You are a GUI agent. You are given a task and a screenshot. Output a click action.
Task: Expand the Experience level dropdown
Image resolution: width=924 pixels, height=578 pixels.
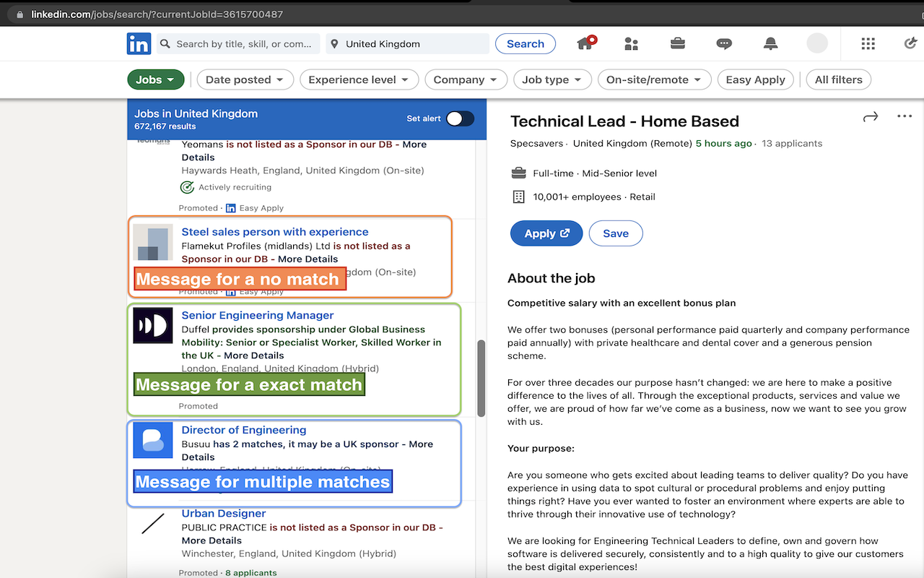(x=358, y=79)
